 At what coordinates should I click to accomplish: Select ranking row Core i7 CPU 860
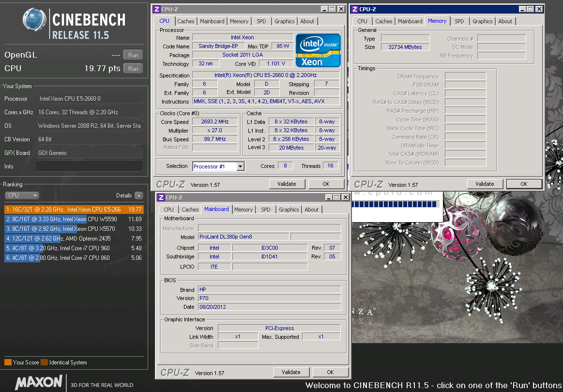coord(74,258)
